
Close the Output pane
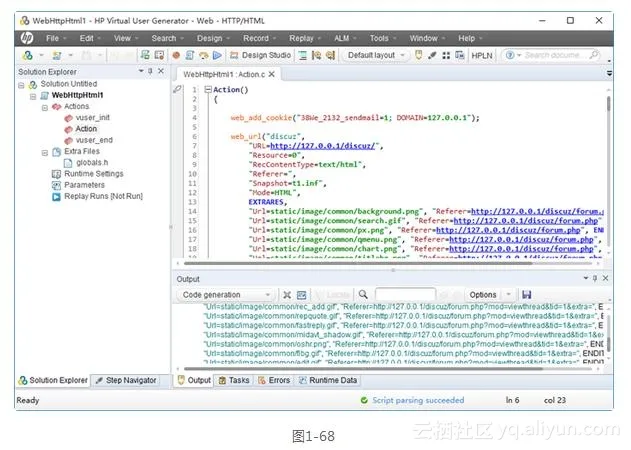coord(605,278)
